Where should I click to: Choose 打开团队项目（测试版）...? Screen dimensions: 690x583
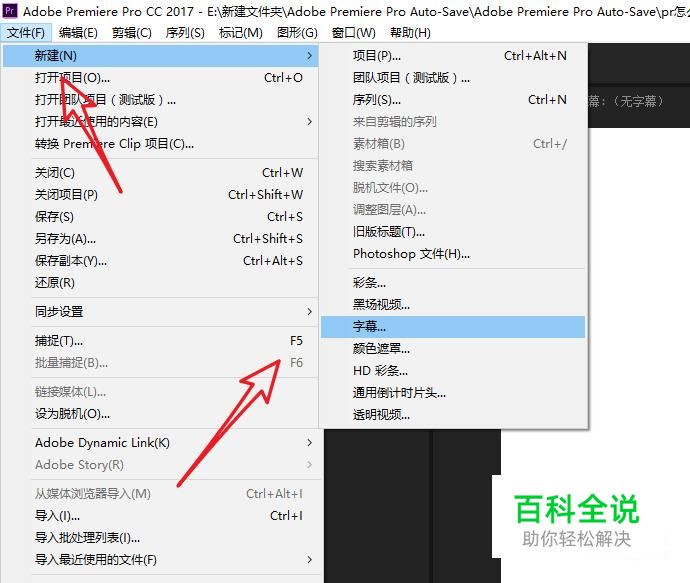coord(161,100)
